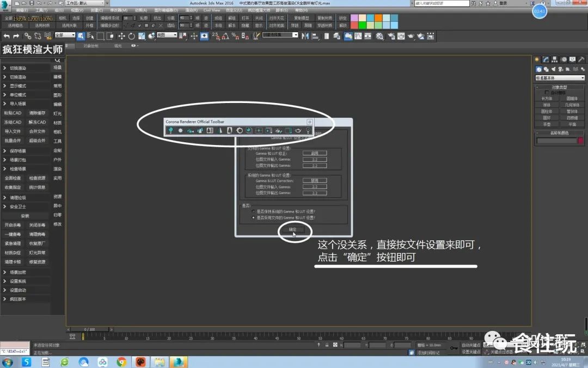Click the 解冻CAD button

click(x=37, y=122)
